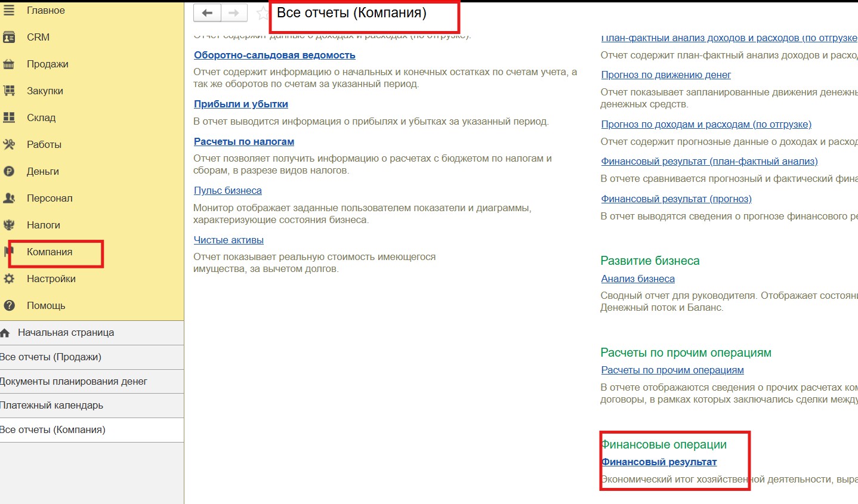The image size is (858, 504).
Task: Open the Налоги section in sidebar
Action: [x=44, y=225]
